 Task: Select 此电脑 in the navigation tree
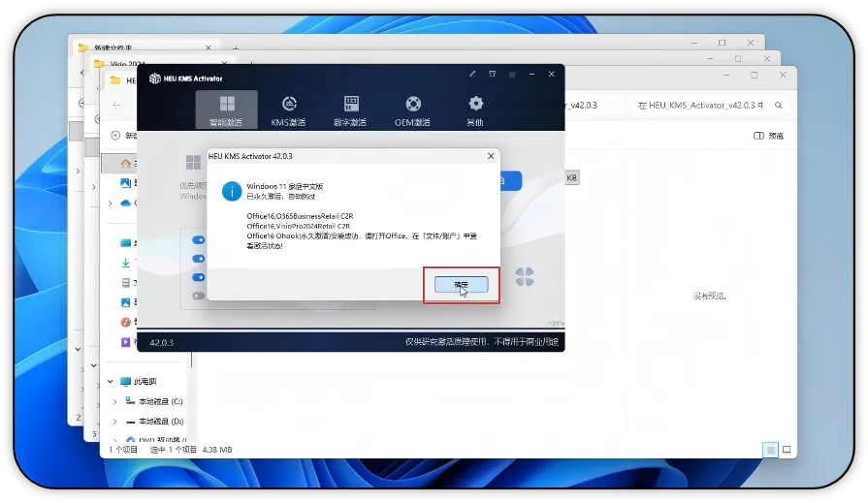(145, 381)
